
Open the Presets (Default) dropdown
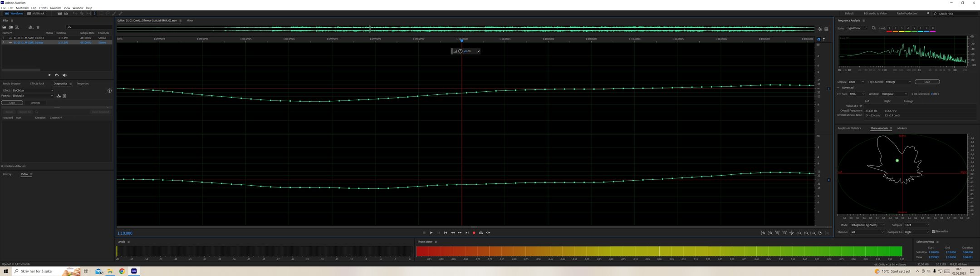coord(33,96)
